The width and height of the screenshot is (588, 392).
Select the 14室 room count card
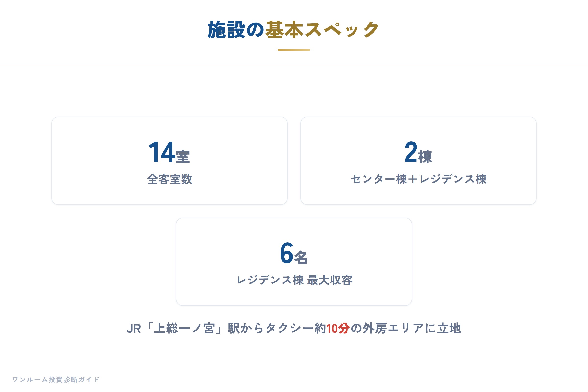pyautogui.click(x=170, y=161)
